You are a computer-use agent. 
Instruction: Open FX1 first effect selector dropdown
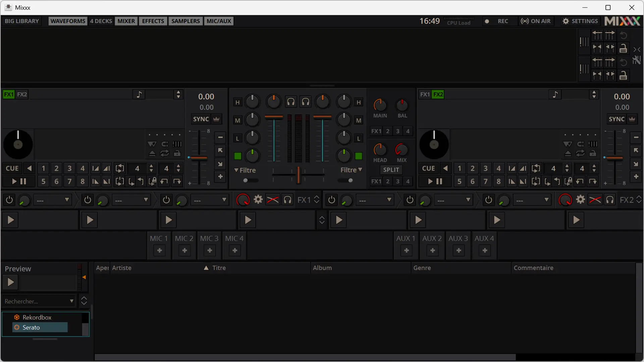click(x=53, y=200)
